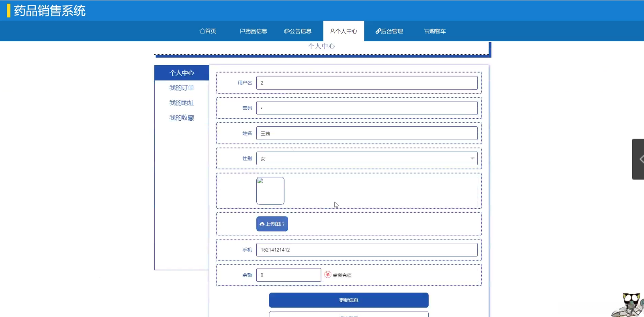Screen dimensions: 644x317
Task: Focus the 密码 password field
Action: pyautogui.click(x=367, y=108)
